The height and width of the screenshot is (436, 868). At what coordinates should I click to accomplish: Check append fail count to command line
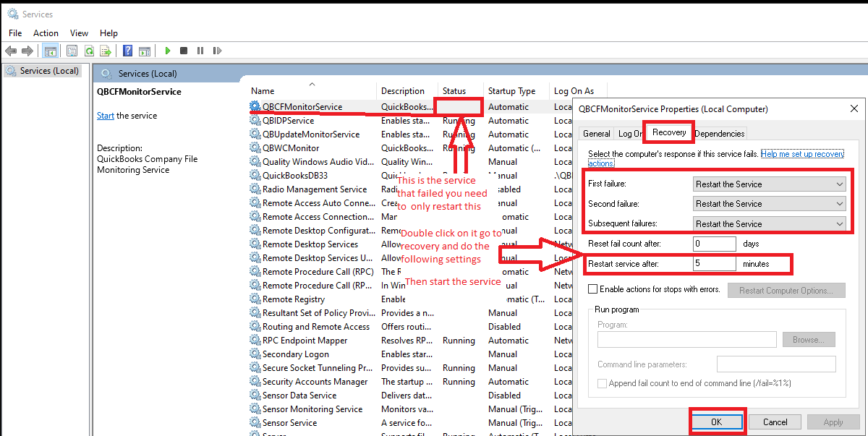(602, 383)
